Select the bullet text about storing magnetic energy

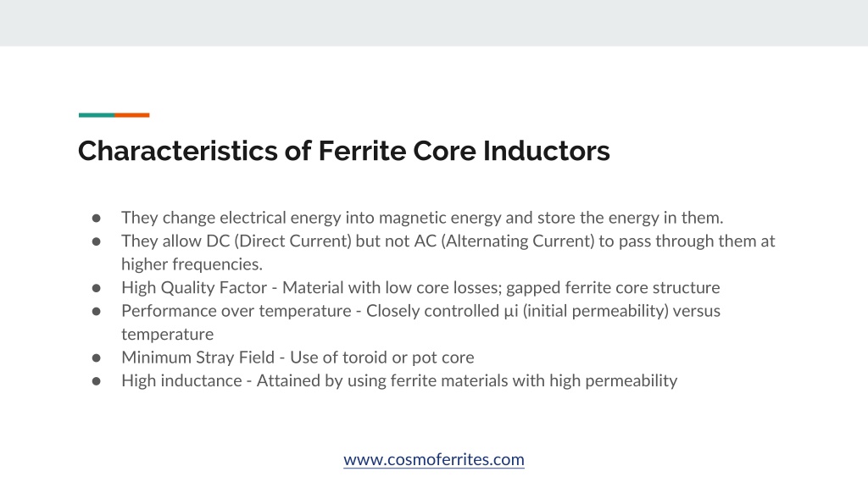click(x=422, y=218)
